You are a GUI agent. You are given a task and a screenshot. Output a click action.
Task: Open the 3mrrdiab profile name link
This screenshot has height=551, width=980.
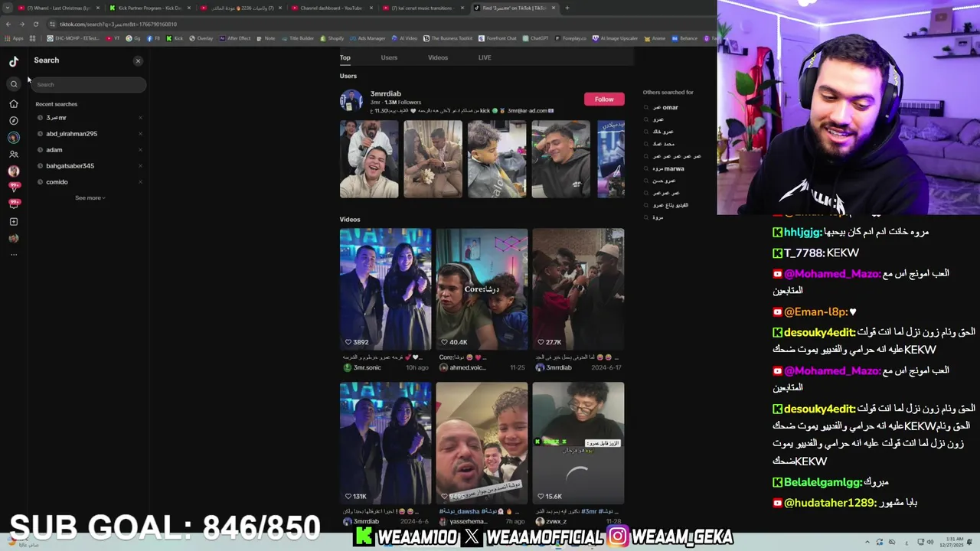pos(386,93)
